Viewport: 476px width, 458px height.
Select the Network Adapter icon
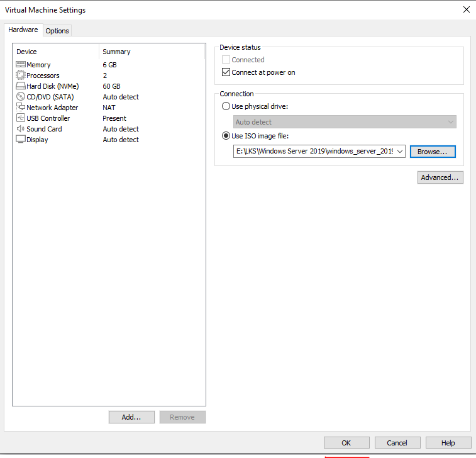coord(21,107)
